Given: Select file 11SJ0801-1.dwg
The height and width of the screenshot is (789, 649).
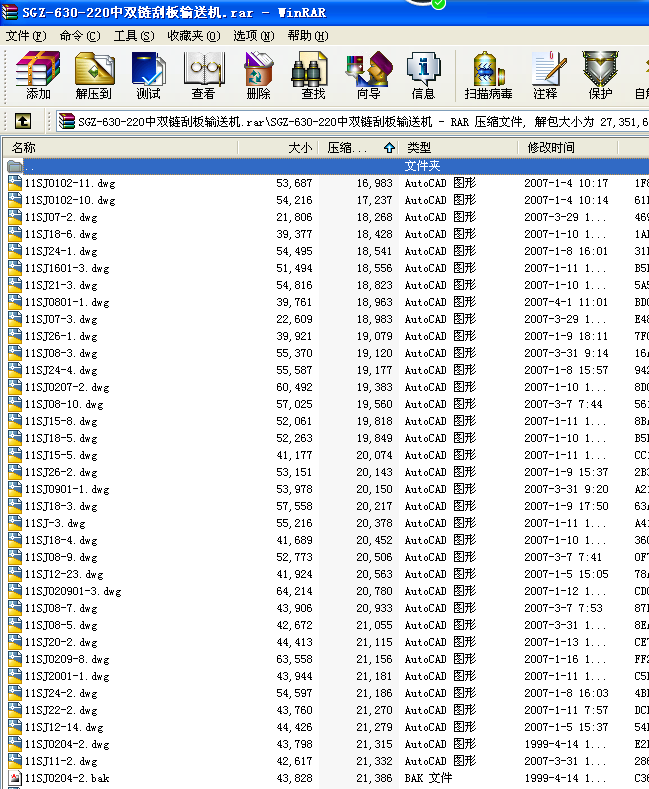Looking at the screenshot, I should [x=67, y=302].
